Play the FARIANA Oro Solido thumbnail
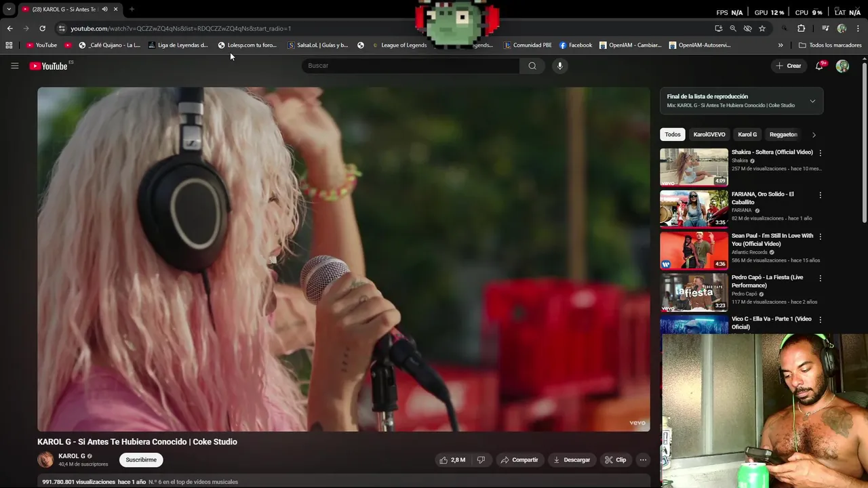 coord(694,209)
